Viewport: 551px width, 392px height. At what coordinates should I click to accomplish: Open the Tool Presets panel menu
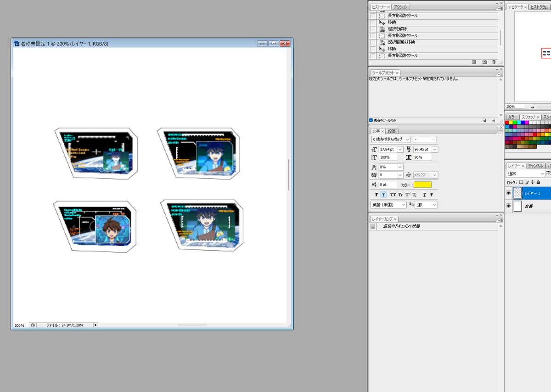pos(500,74)
